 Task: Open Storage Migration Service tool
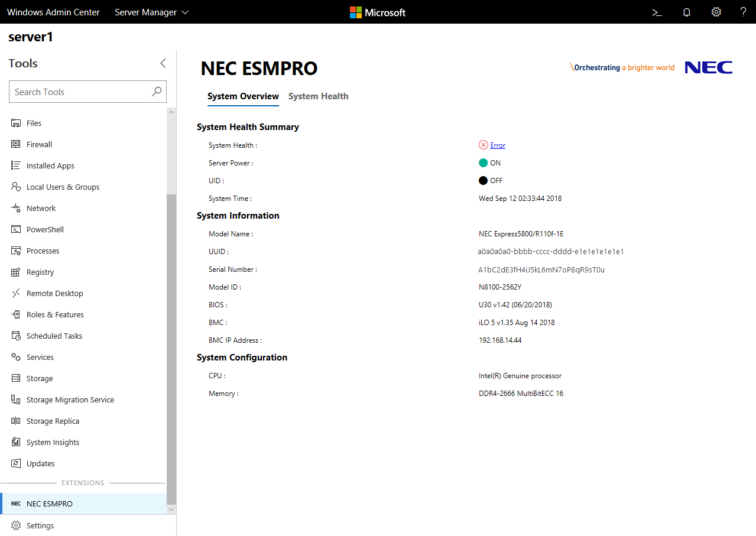pos(83,399)
